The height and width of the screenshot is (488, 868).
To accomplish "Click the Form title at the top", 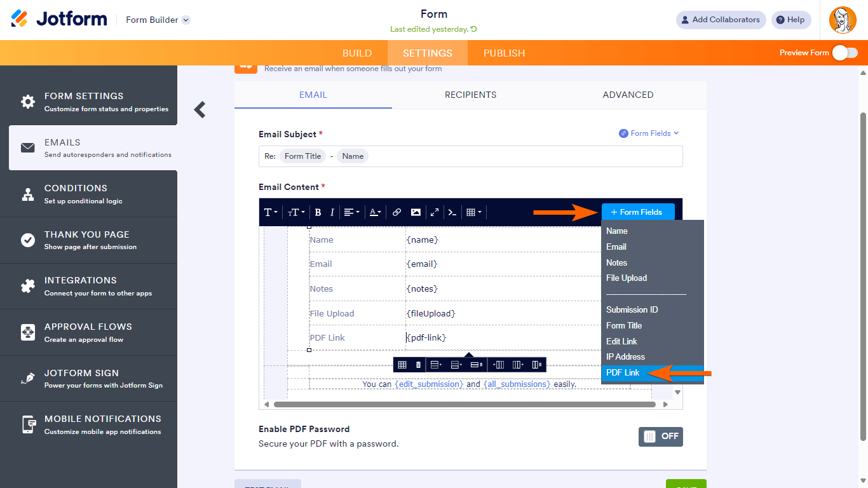I will [434, 14].
